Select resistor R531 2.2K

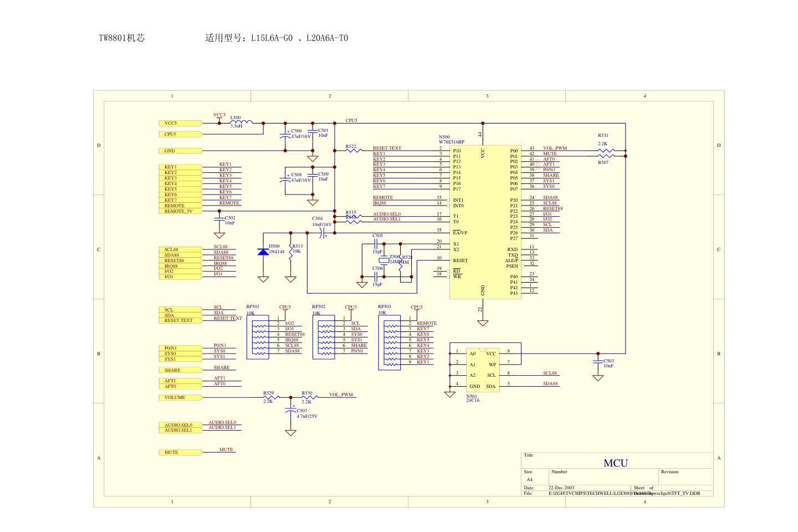[x=606, y=150]
